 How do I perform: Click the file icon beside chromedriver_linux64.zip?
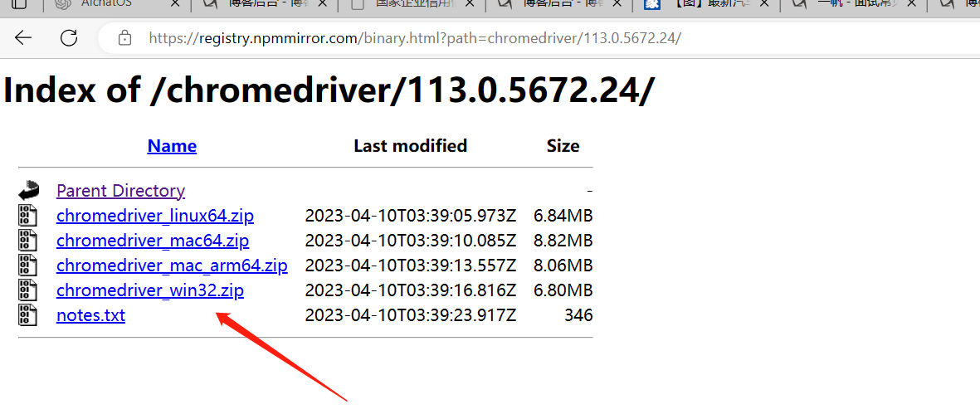(28, 215)
